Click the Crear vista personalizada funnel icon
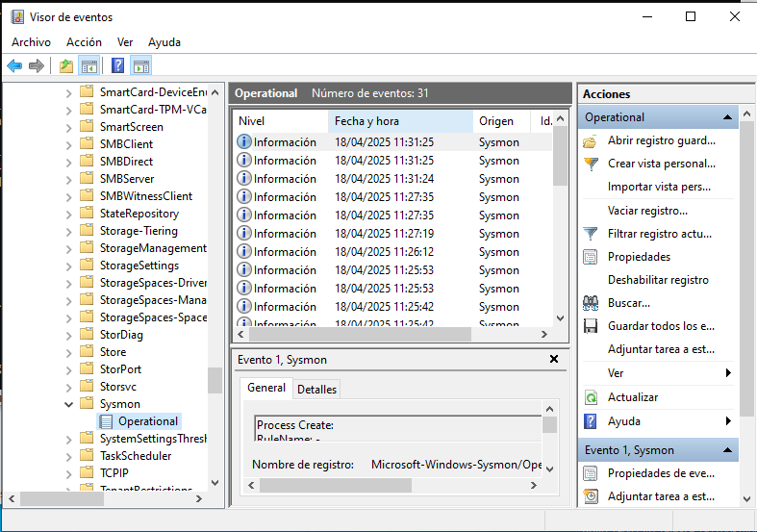Viewport: 757px width, 532px height. [591, 164]
